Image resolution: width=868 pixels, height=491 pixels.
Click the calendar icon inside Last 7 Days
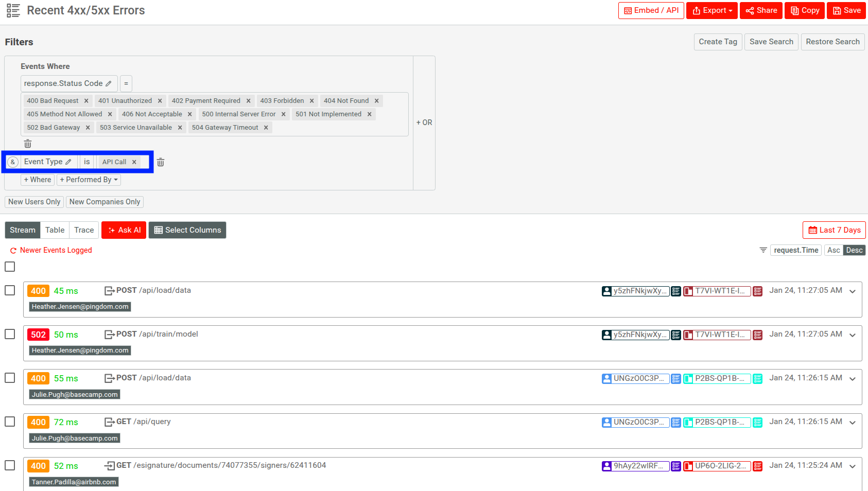click(x=812, y=230)
